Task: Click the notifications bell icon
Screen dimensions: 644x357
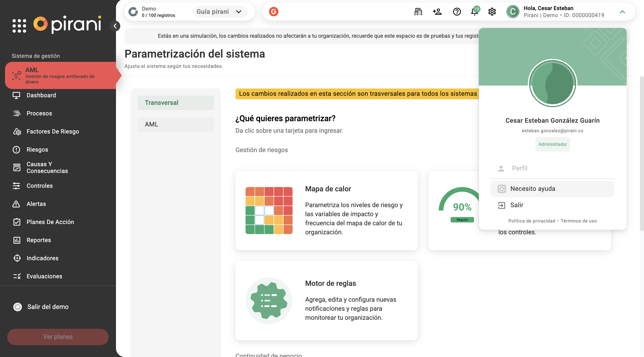Action: point(474,12)
